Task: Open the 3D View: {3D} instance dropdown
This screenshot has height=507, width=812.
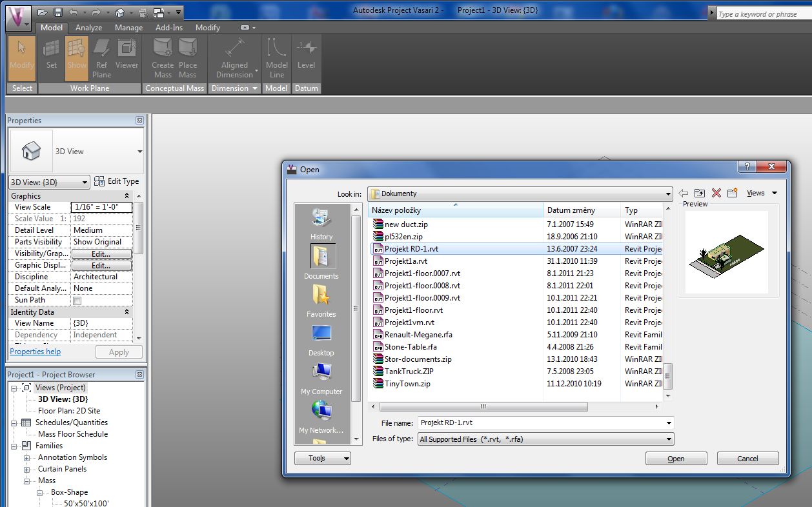Action: pyautogui.click(x=85, y=183)
